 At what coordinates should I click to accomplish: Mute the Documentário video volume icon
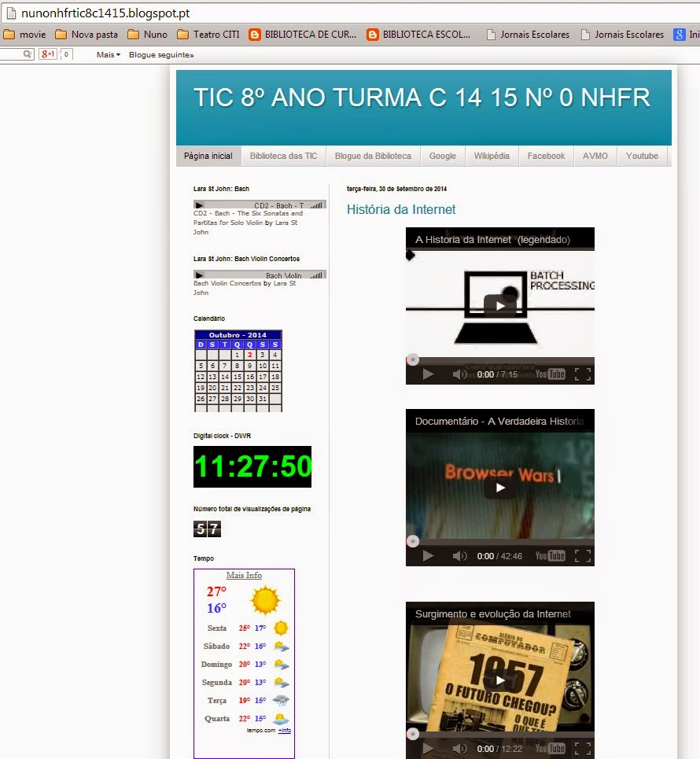[459, 556]
